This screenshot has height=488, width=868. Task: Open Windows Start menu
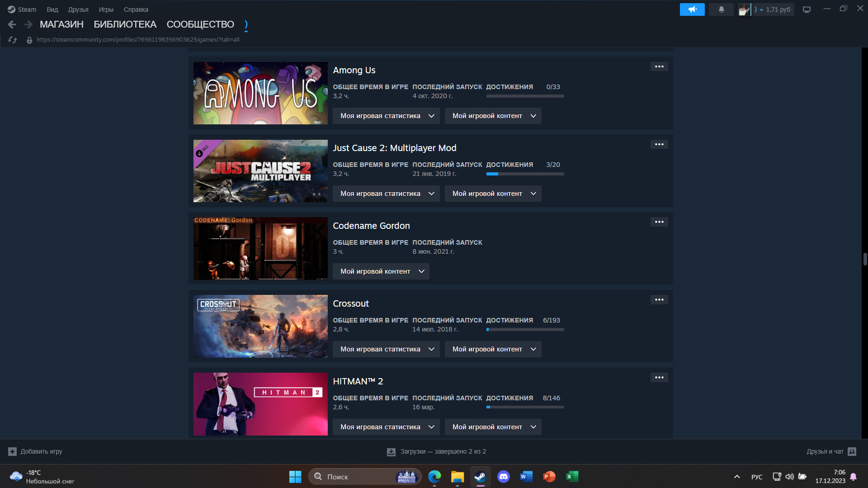295,477
